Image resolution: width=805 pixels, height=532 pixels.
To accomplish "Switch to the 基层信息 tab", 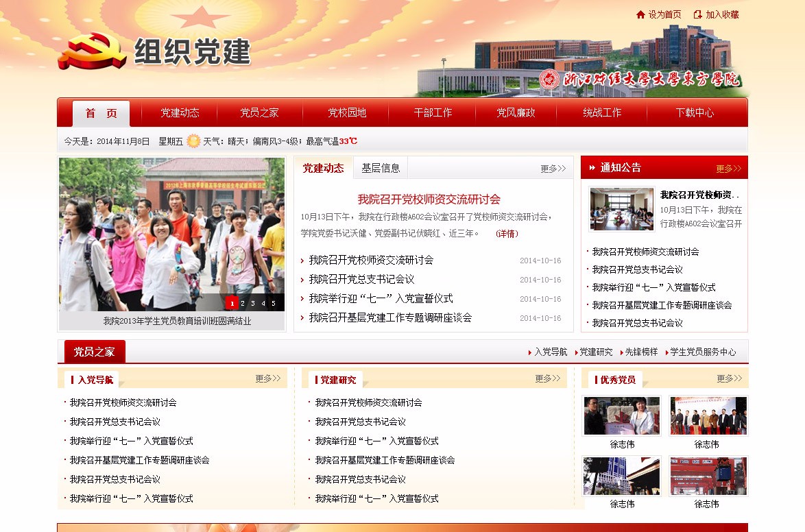I will click(381, 168).
